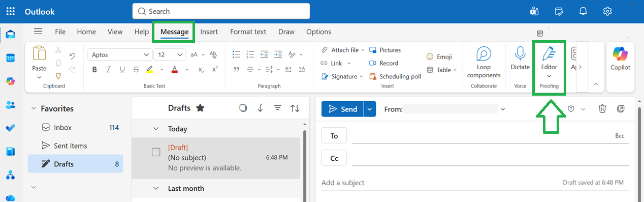This screenshot has height=202, width=644.
Task: Check the [Draft] message checkbox
Action: tap(156, 152)
